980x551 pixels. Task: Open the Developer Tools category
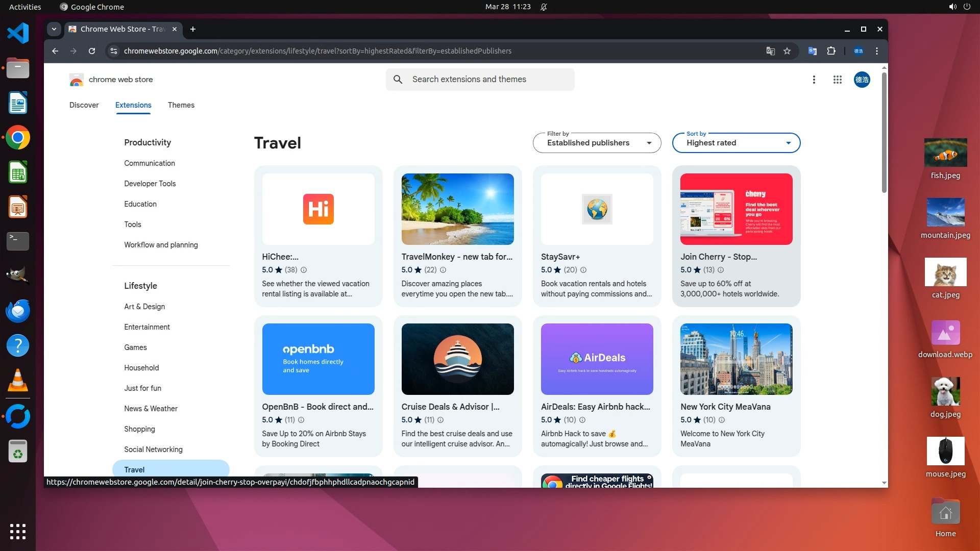[150, 184]
